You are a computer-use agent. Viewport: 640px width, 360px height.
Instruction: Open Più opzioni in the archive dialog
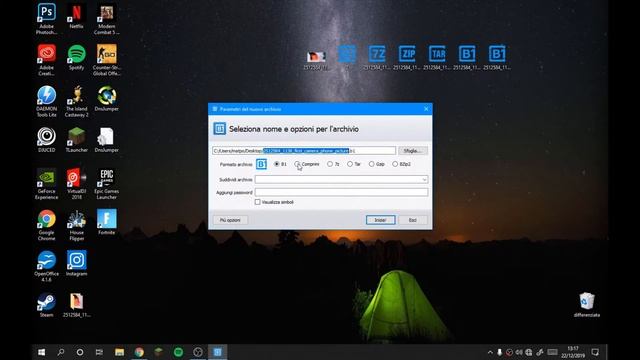tap(230, 220)
